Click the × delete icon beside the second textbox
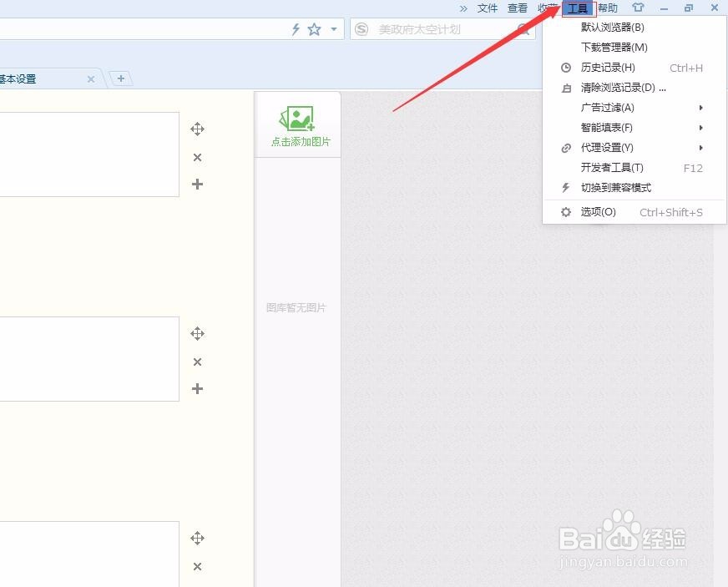 (x=197, y=362)
